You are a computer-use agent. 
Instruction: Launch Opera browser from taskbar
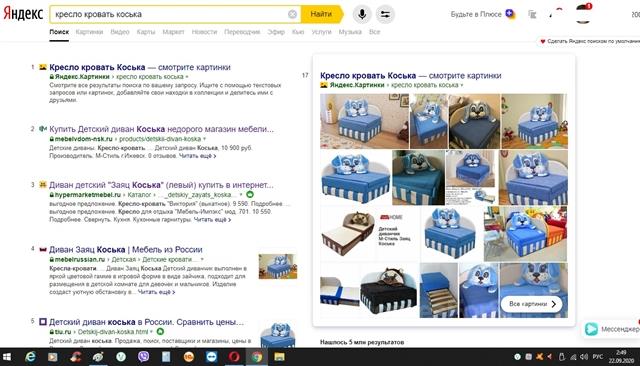click(x=234, y=357)
